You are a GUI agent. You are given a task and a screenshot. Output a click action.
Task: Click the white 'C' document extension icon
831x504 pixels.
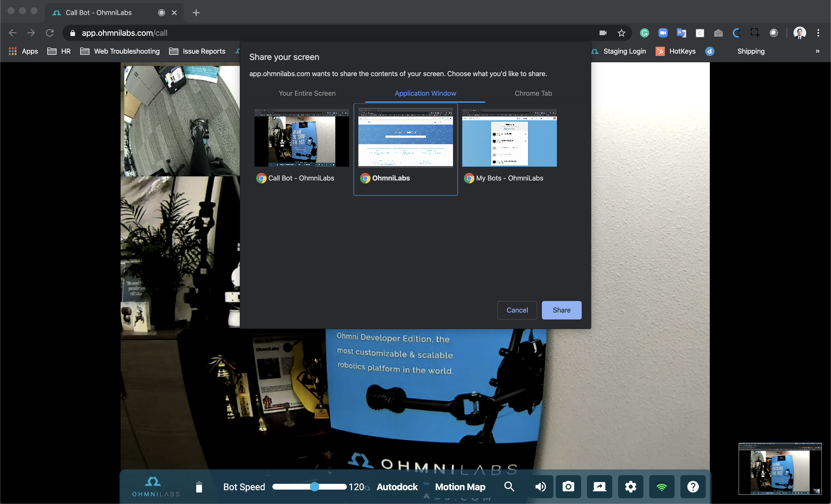(x=700, y=33)
